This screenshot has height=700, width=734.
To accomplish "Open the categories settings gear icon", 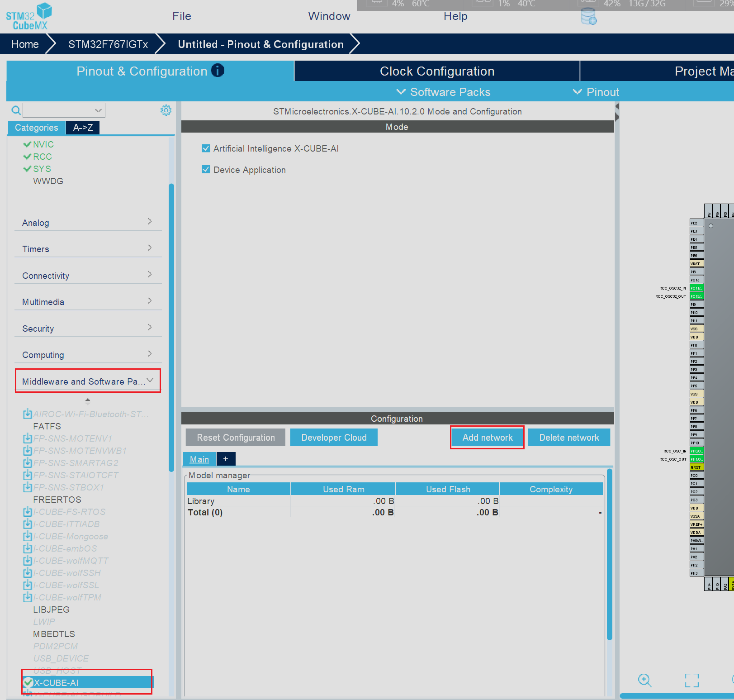I will click(166, 110).
